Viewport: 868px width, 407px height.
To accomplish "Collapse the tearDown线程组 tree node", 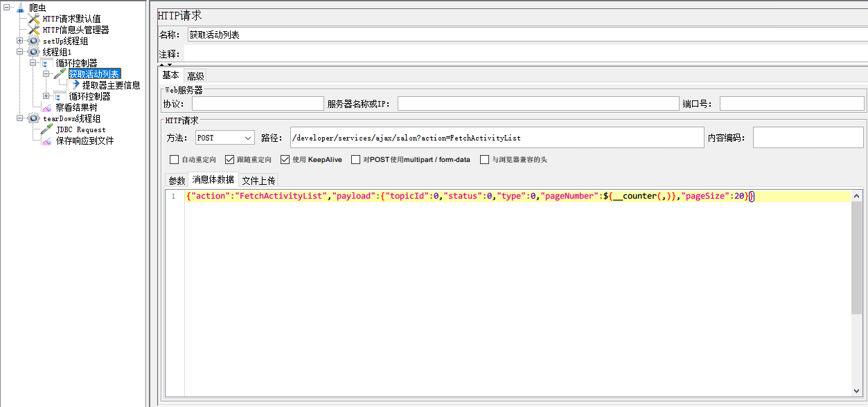I will click(x=20, y=118).
